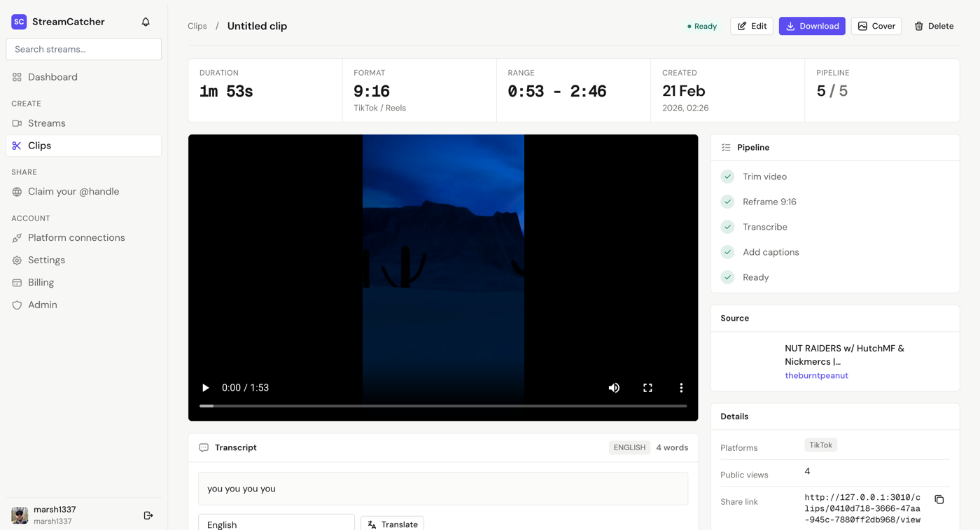
Task: Click the green check next to Trim video
Action: pyautogui.click(x=728, y=176)
